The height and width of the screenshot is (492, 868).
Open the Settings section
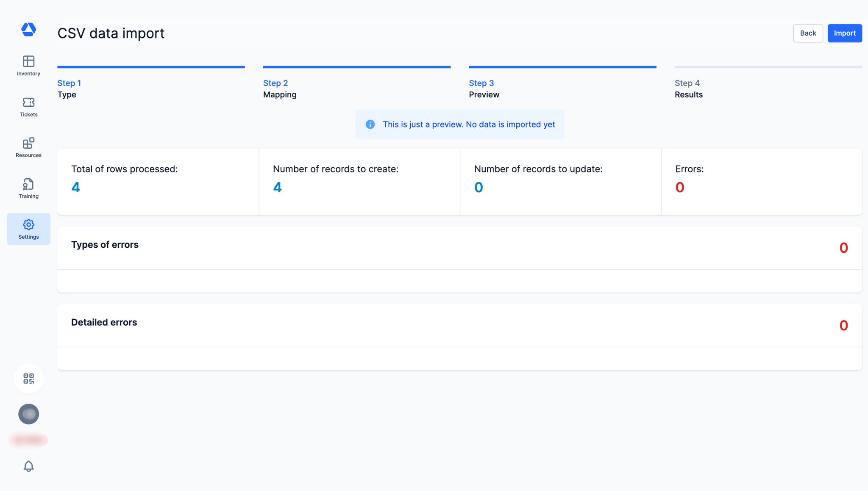coord(28,229)
